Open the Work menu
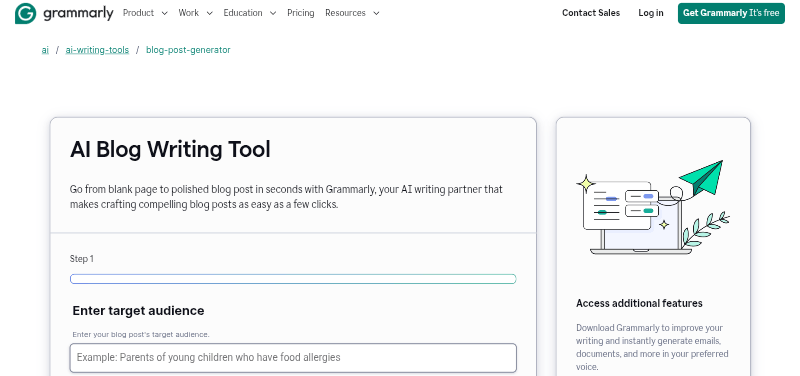The height and width of the screenshot is (376, 800). [x=188, y=13]
